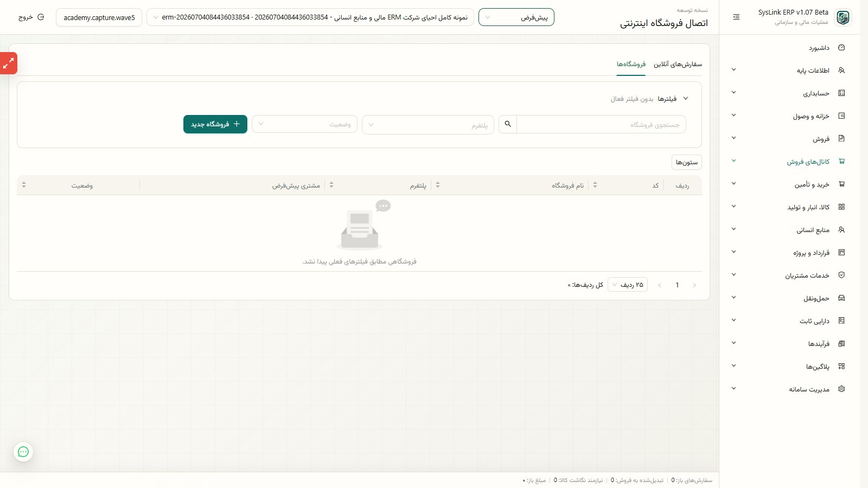868x488 pixels.
Task: Click the مدیریت سامانه gear icon
Action: point(841,389)
